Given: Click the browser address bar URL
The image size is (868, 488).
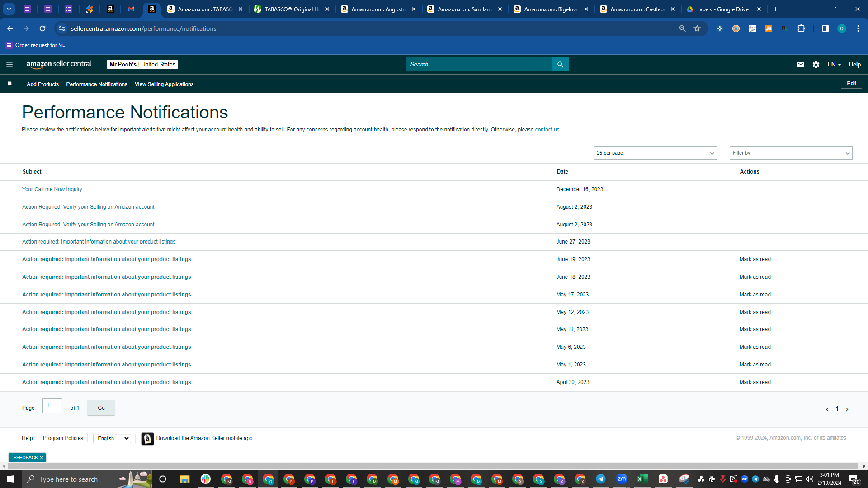Looking at the screenshot, I should click(143, 28).
